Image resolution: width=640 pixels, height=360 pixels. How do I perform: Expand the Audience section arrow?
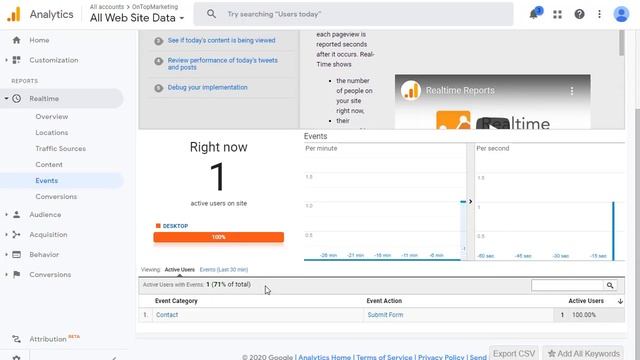[6, 214]
